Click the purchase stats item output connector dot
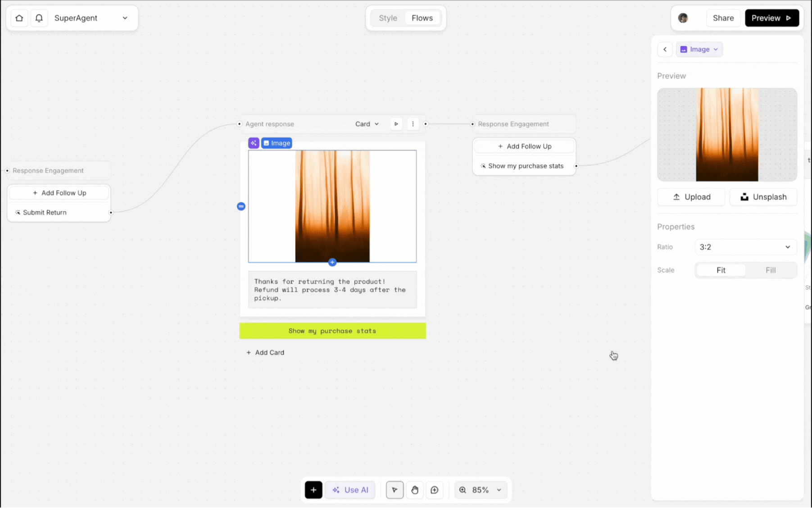Screen dimensions: 812x510 (x=576, y=166)
